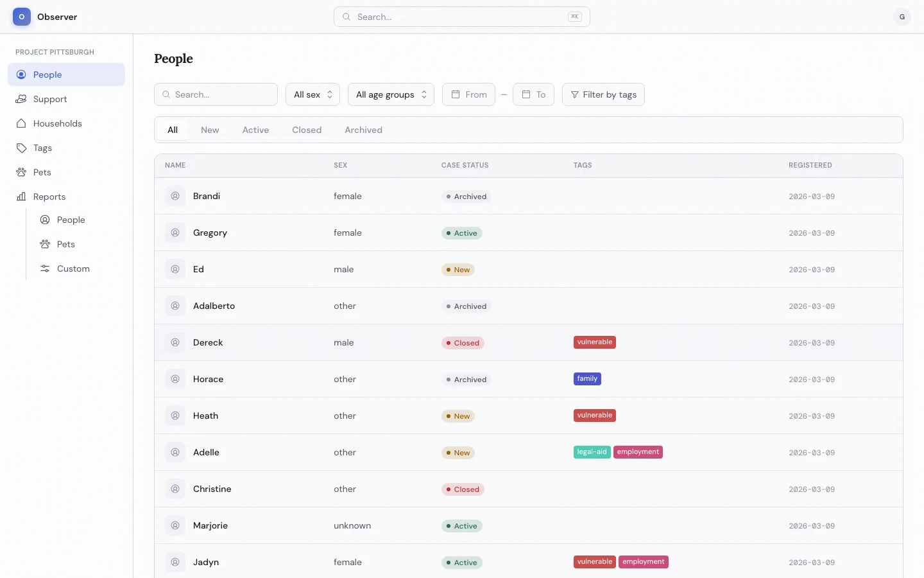Click Gregory's avatar icon
Image resolution: width=924 pixels, height=578 pixels.
175,232
